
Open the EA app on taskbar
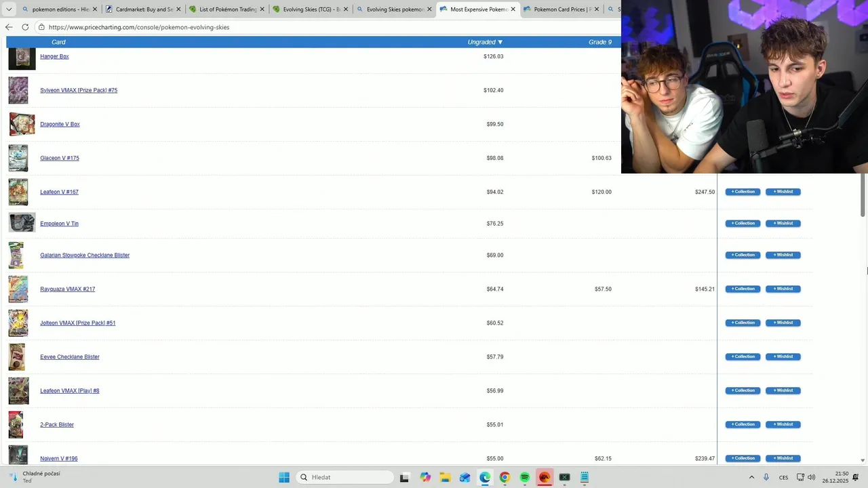(x=545, y=477)
